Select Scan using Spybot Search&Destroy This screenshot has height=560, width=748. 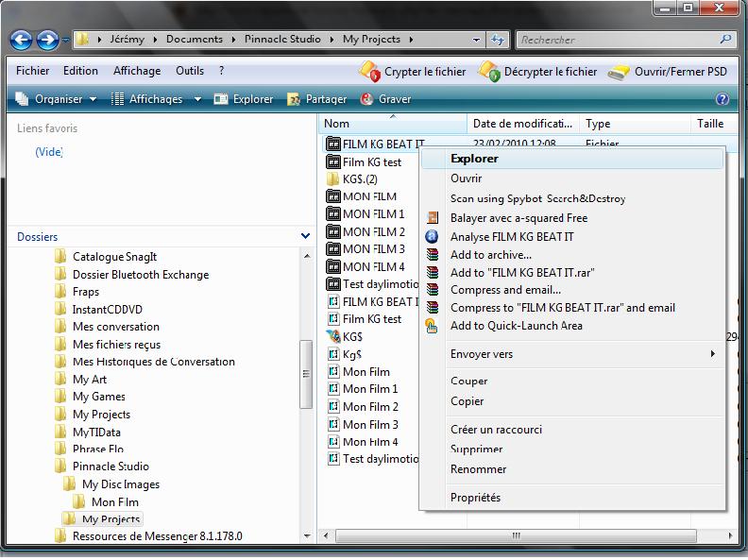tap(572, 198)
